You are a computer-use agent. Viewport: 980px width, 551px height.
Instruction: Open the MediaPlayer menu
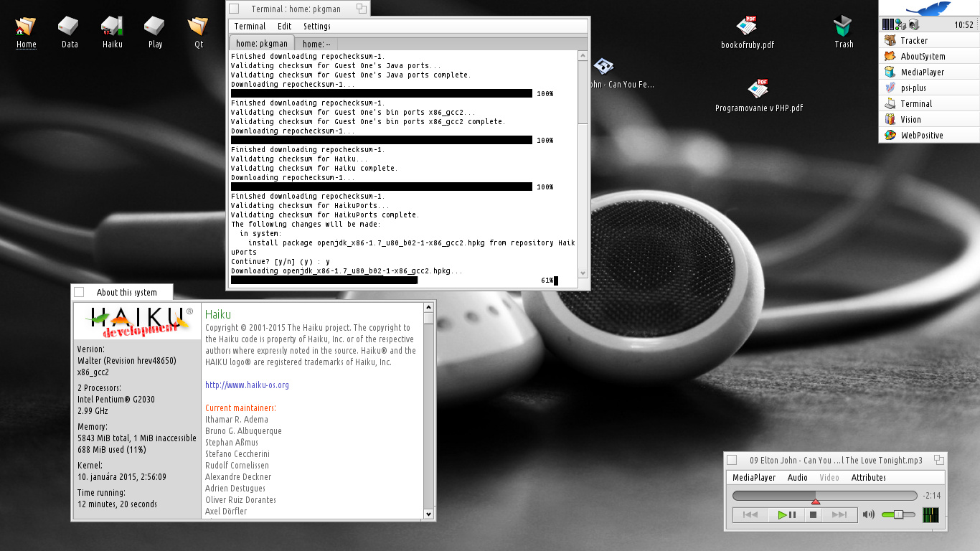click(754, 477)
